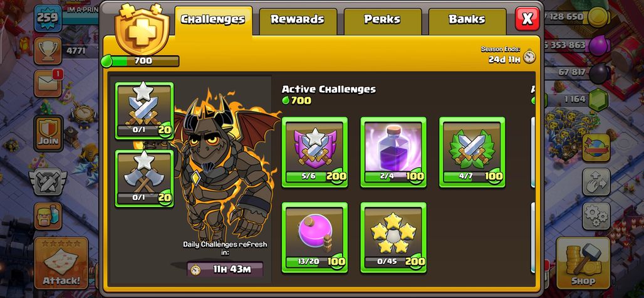Click the trophy icon showing 4771
Viewport: 644px width, 298px height.
[48, 51]
